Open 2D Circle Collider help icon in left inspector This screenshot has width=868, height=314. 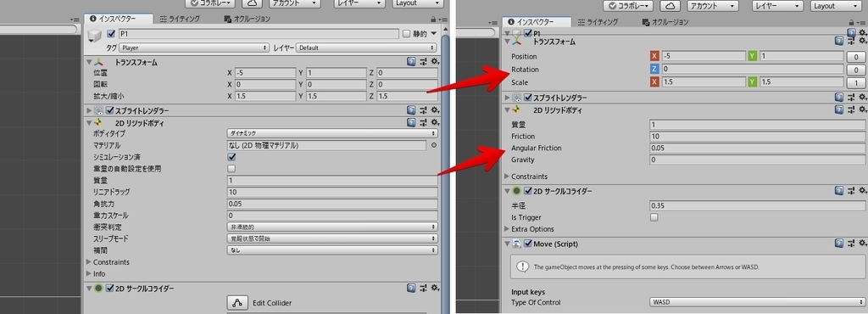tap(411, 288)
